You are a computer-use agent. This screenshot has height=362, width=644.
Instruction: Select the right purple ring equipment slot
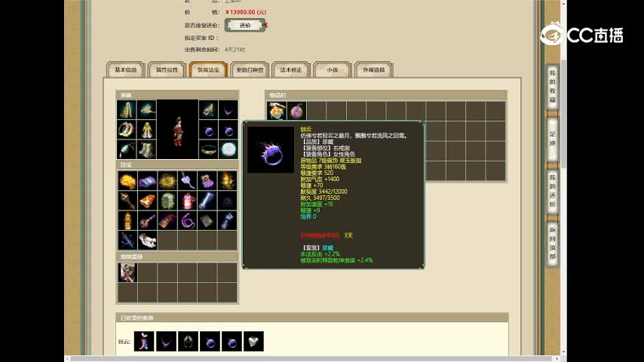(228, 130)
